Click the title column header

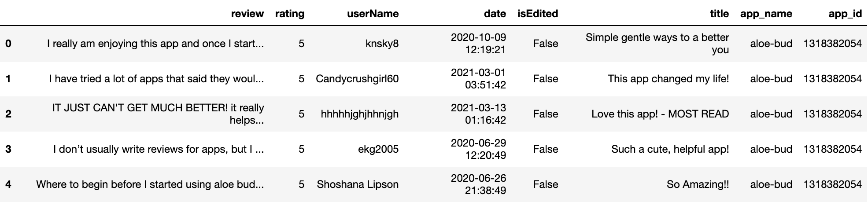point(719,14)
